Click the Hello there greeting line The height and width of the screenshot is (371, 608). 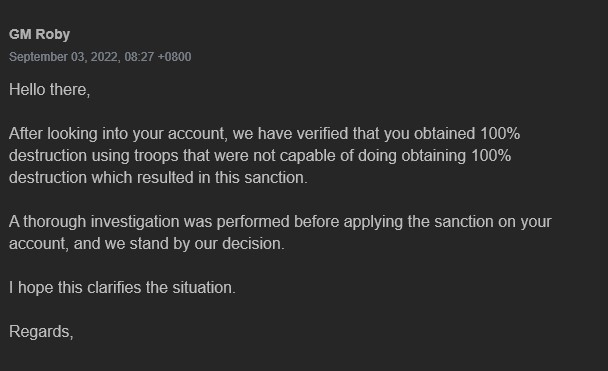point(49,90)
